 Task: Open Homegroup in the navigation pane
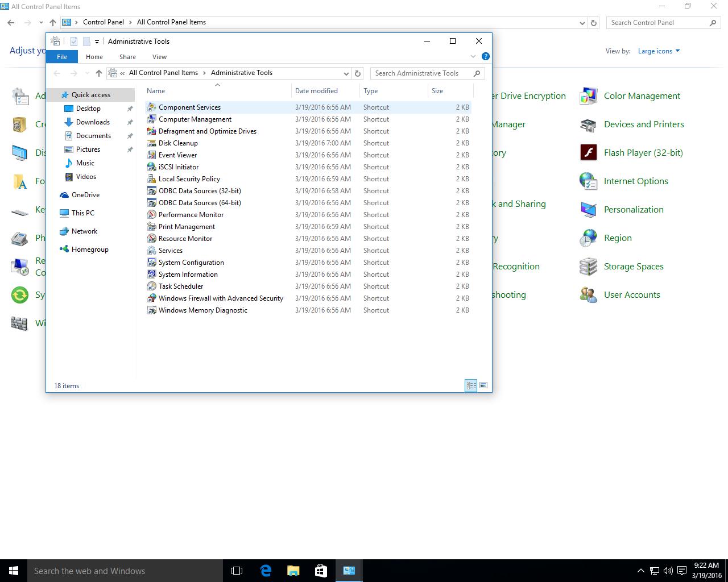point(90,250)
